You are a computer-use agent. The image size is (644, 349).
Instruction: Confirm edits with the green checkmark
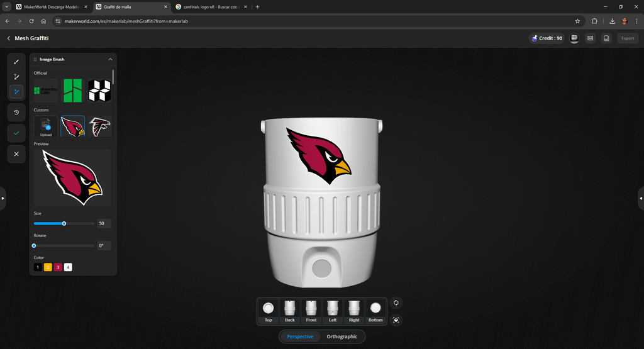point(16,133)
